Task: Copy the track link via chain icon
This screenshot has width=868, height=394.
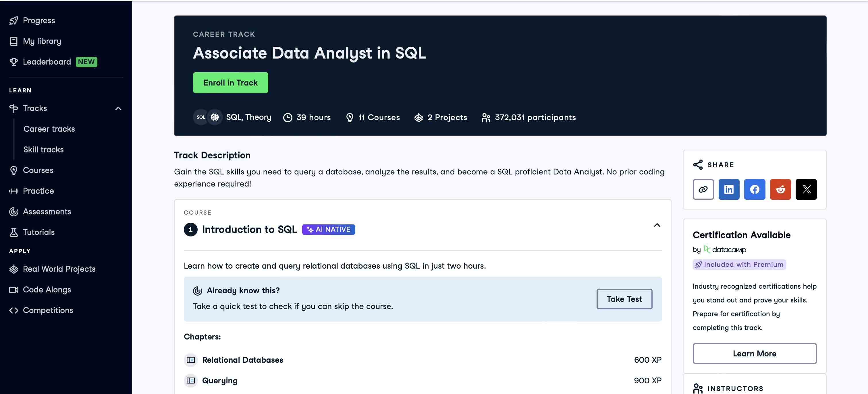Action: coord(703,189)
